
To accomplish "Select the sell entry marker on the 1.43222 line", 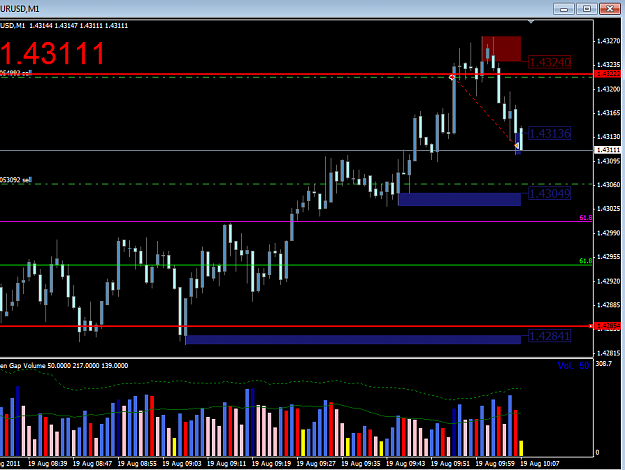I will click(452, 77).
